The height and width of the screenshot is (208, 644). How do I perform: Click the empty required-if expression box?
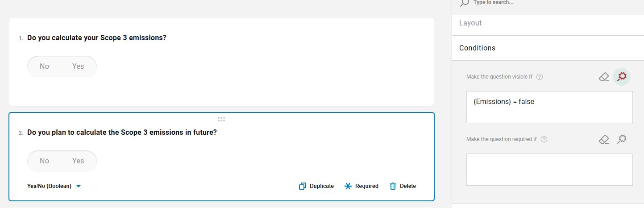(549, 170)
